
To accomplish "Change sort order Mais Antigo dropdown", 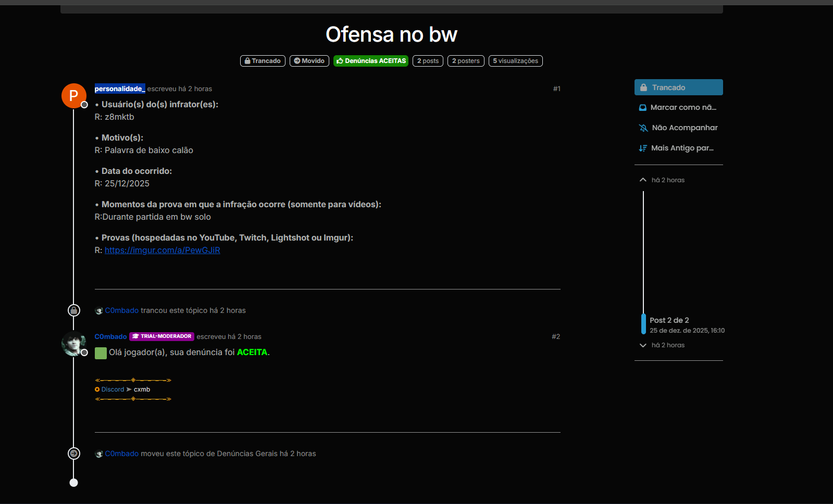I will pyautogui.click(x=678, y=148).
